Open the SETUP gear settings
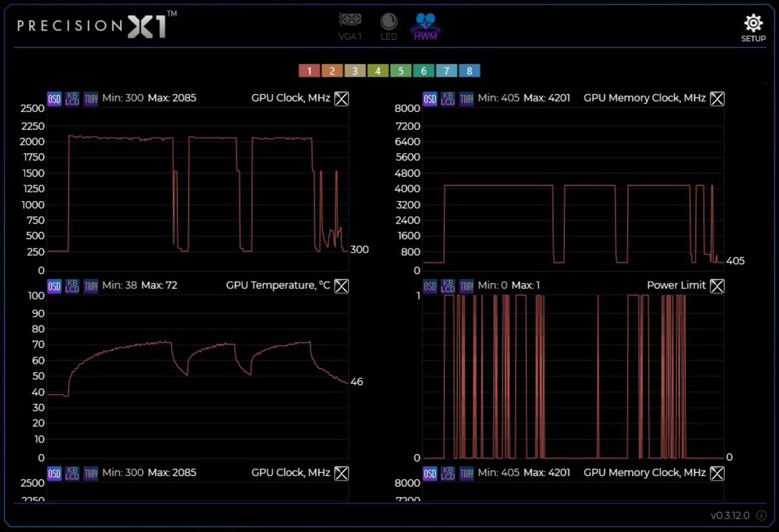Viewport: 779px width, 532px height. (753, 28)
